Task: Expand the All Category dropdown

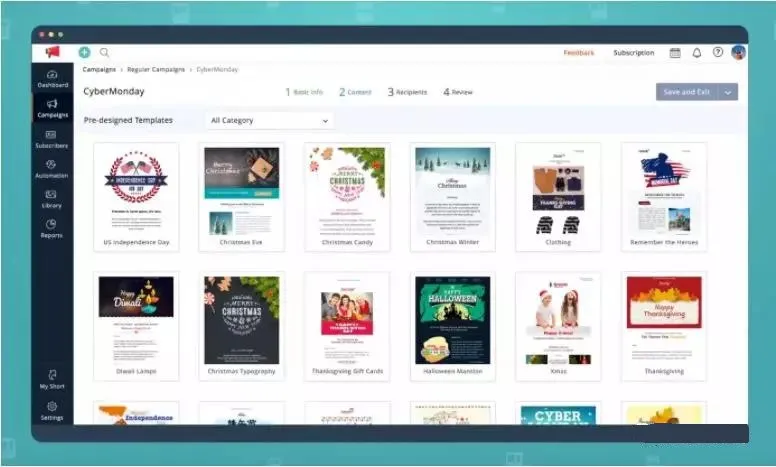Action: pyautogui.click(x=268, y=120)
